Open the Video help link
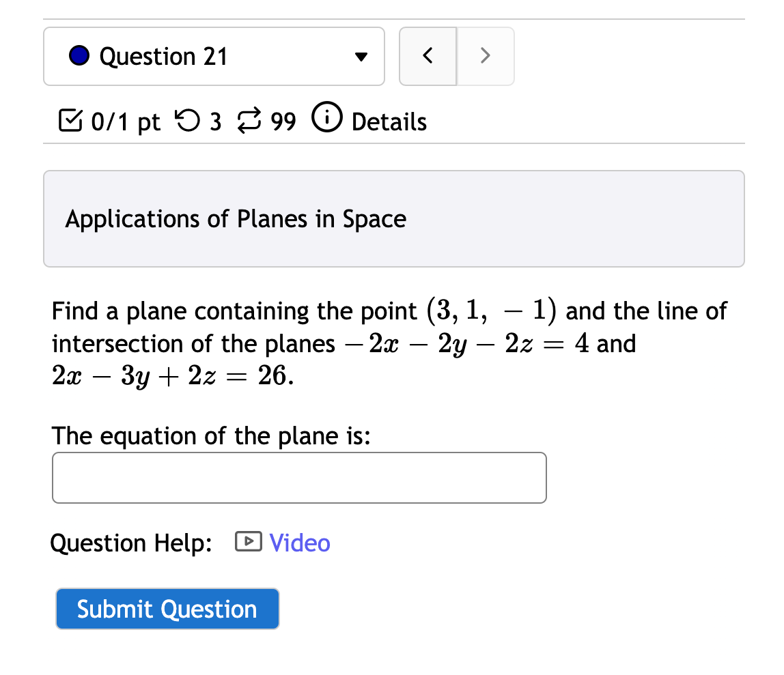This screenshot has width=784, height=675. pos(300,542)
